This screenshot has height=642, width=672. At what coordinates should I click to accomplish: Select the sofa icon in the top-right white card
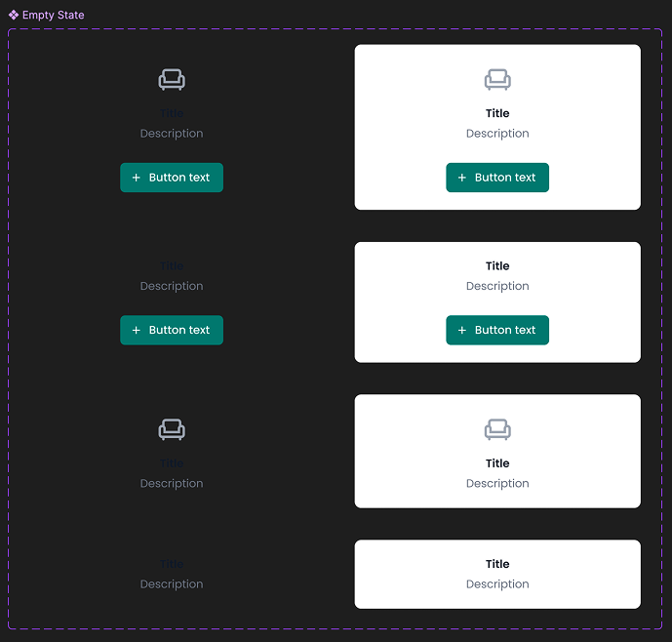pyautogui.click(x=497, y=80)
